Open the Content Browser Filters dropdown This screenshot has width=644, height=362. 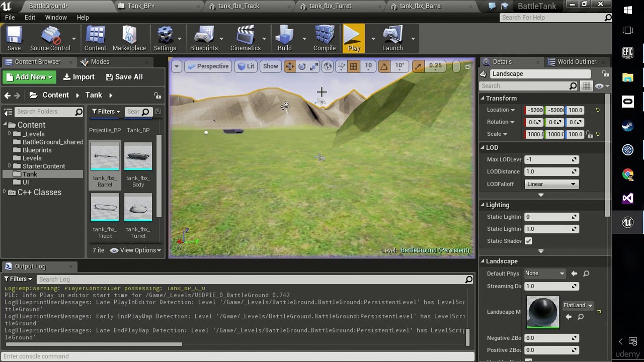coord(106,112)
